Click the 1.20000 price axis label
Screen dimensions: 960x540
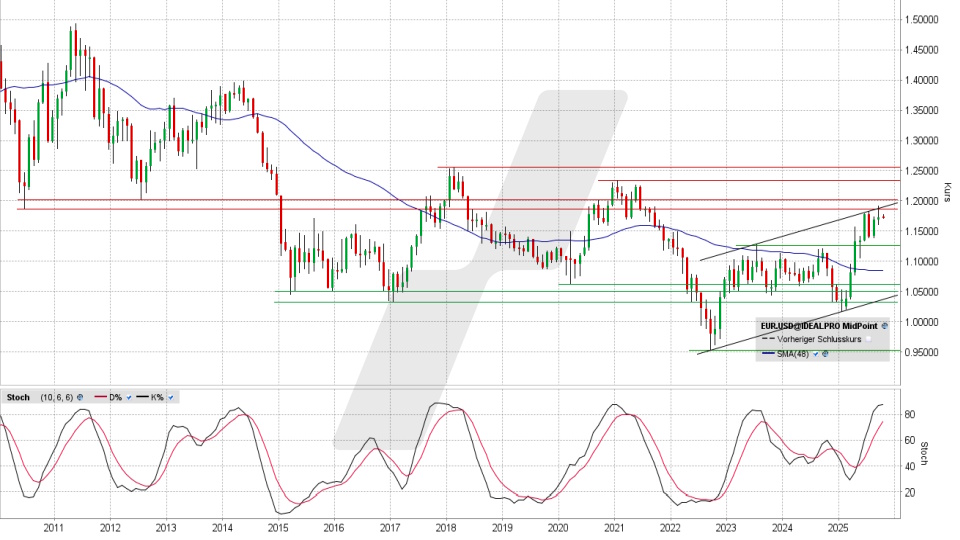click(x=920, y=201)
